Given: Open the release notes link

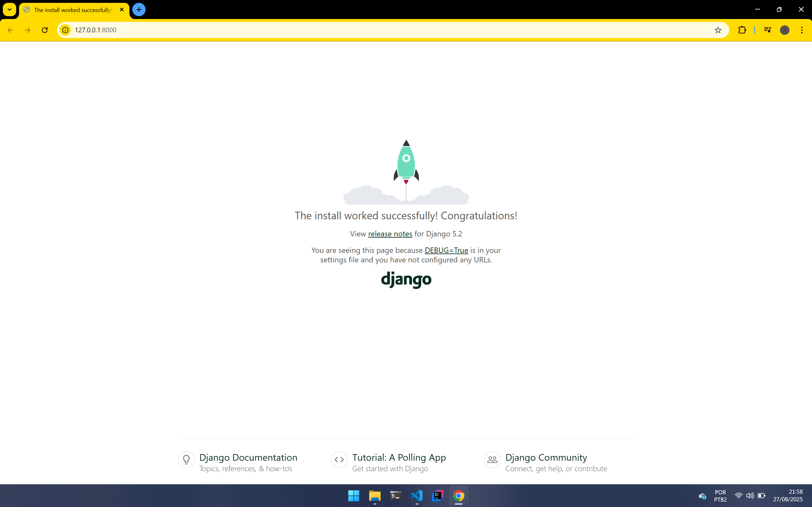Looking at the screenshot, I should (390, 234).
